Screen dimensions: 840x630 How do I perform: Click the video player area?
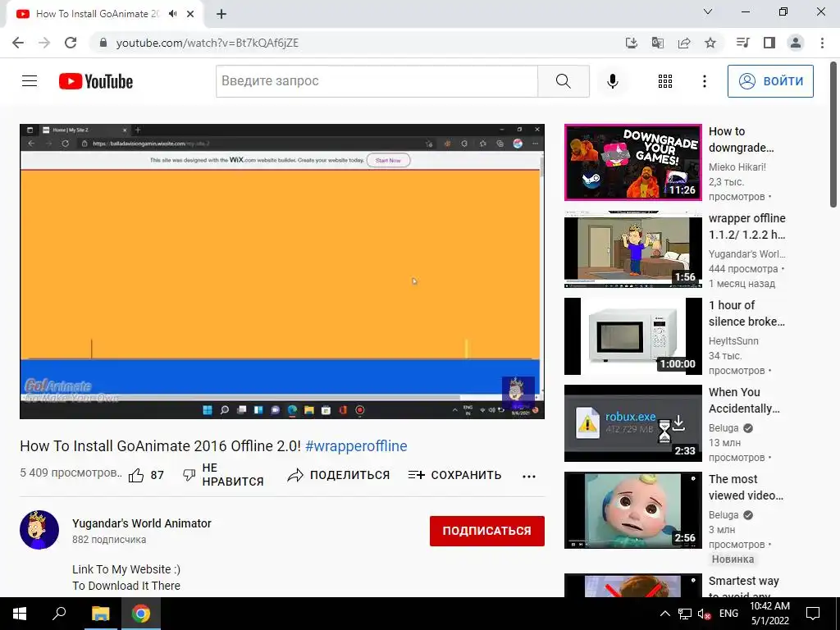click(x=282, y=271)
